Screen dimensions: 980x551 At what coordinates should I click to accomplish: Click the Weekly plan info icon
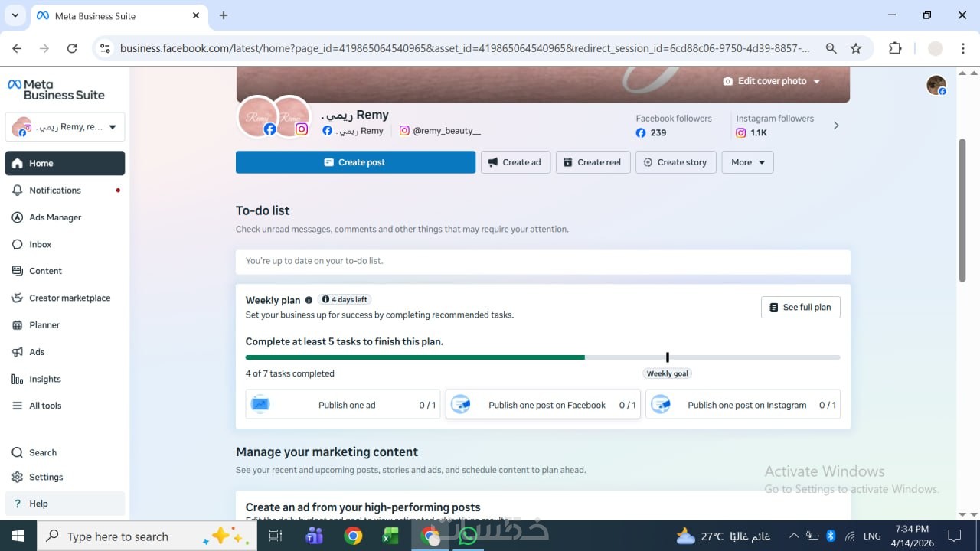click(309, 300)
